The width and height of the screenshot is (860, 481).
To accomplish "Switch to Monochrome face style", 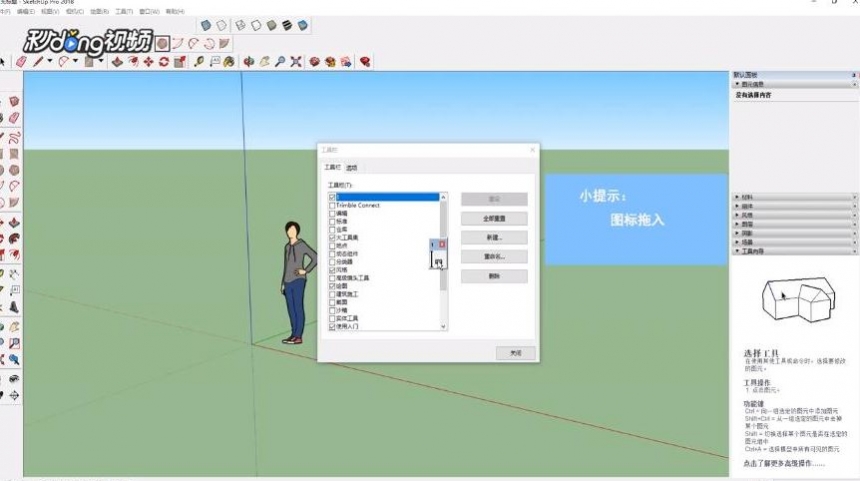I will coord(303,25).
